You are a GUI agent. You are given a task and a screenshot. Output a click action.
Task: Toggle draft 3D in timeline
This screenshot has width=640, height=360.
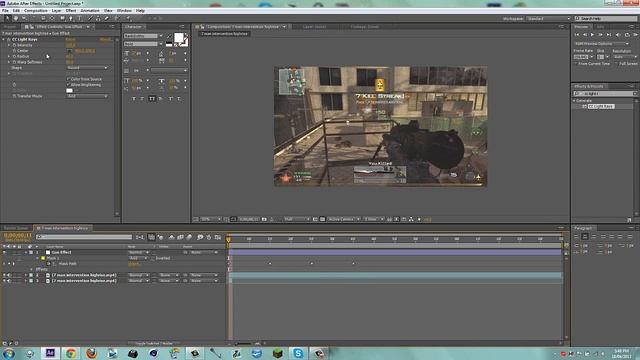[160, 237]
